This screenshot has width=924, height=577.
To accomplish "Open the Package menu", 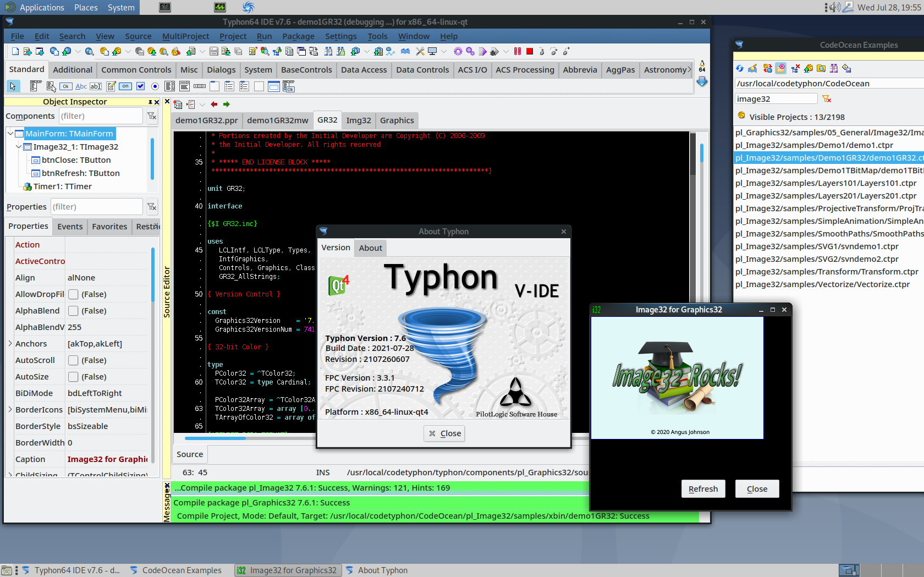I will coord(298,36).
